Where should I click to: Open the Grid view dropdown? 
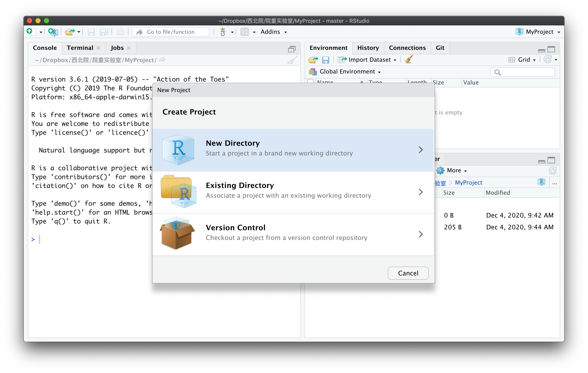[x=522, y=60]
